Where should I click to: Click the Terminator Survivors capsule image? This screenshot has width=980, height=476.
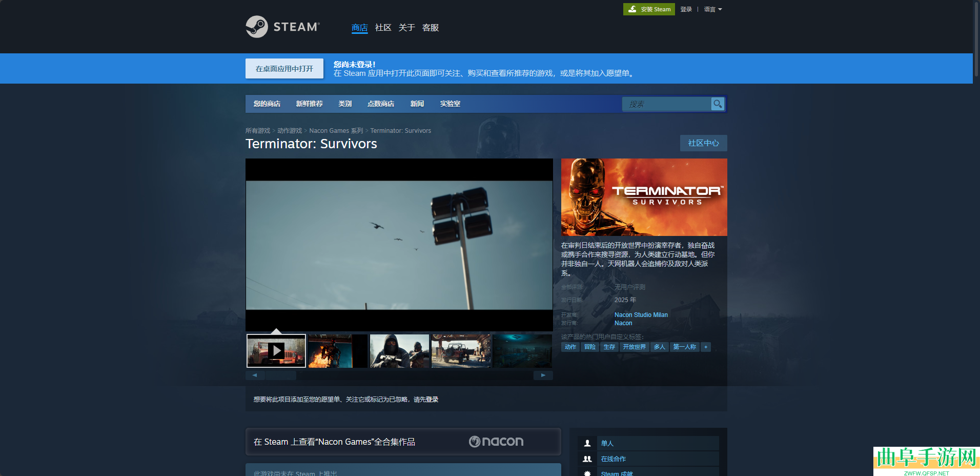pos(644,197)
